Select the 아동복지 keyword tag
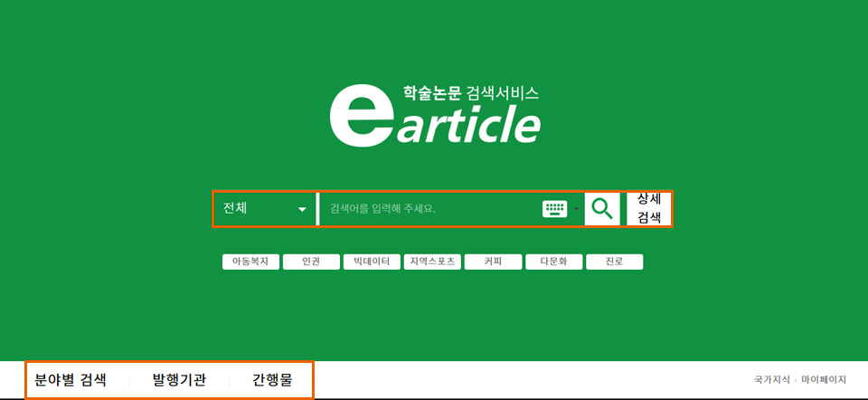This screenshot has height=400, width=868. (x=250, y=262)
